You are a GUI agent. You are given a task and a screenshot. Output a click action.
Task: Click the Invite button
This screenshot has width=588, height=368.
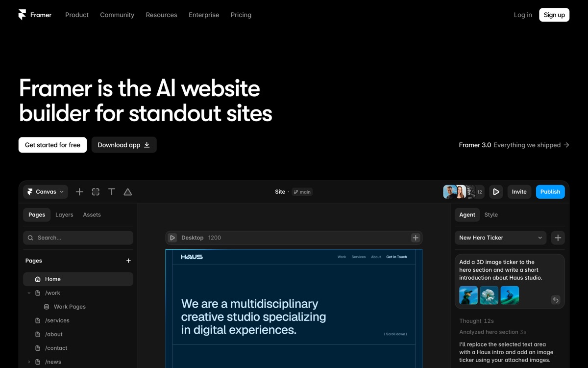click(519, 192)
